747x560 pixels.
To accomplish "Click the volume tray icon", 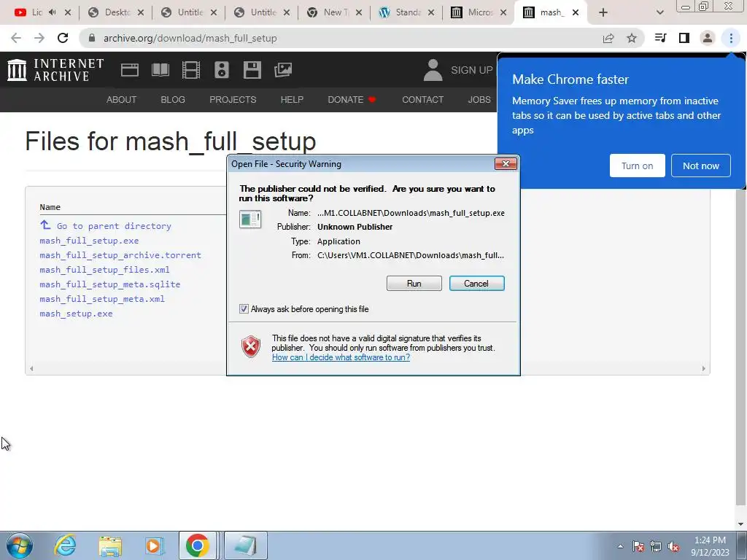I will [673, 546].
